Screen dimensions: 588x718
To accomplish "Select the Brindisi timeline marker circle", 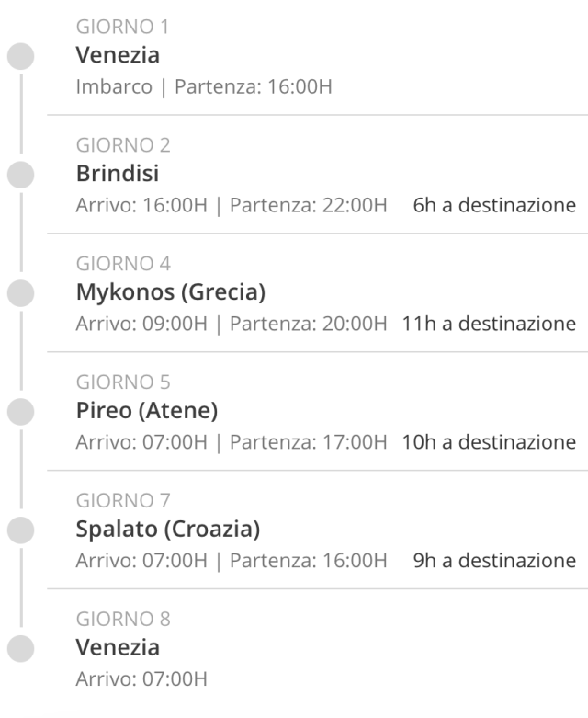I will pyautogui.click(x=20, y=175).
